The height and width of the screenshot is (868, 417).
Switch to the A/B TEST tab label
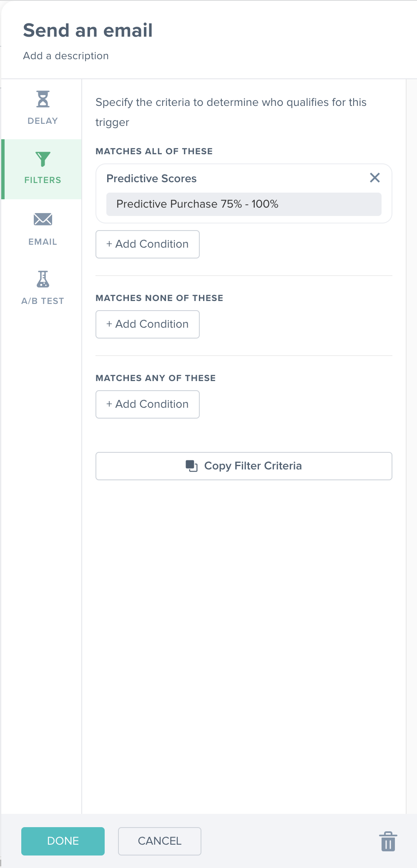pyautogui.click(x=43, y=301)
